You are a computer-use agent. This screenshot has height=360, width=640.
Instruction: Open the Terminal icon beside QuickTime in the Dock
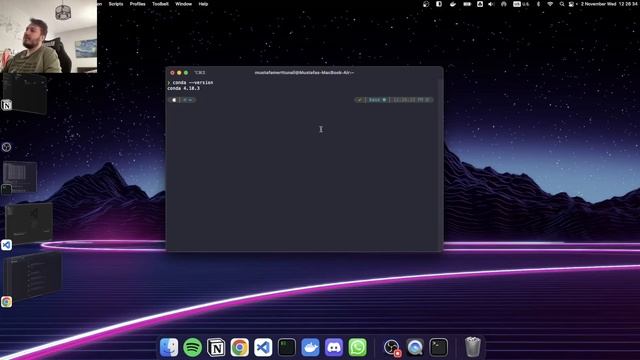coord(439,347)
